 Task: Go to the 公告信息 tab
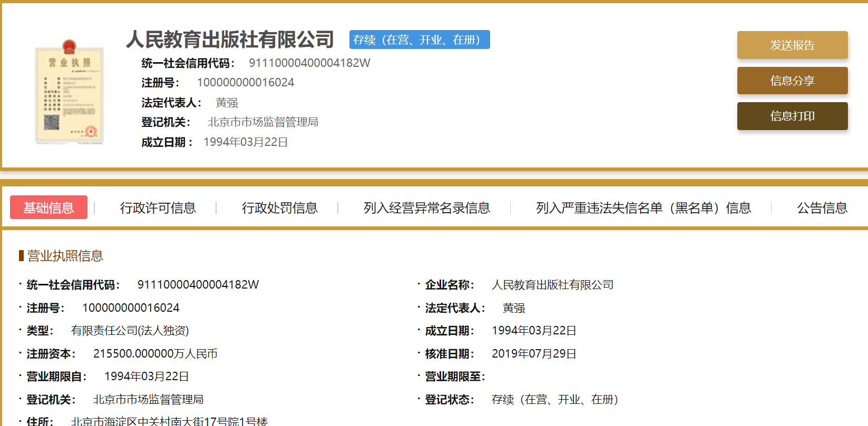(822, 208)
